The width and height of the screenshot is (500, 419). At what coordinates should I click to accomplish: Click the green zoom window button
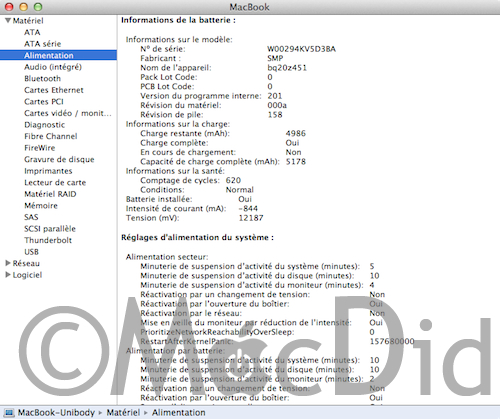[x=38, y=7]
